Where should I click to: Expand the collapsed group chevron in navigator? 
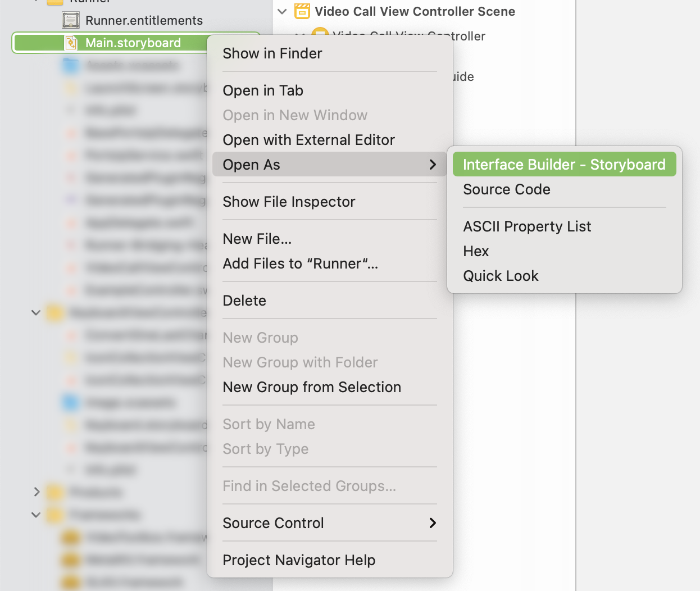coord(37,492)
